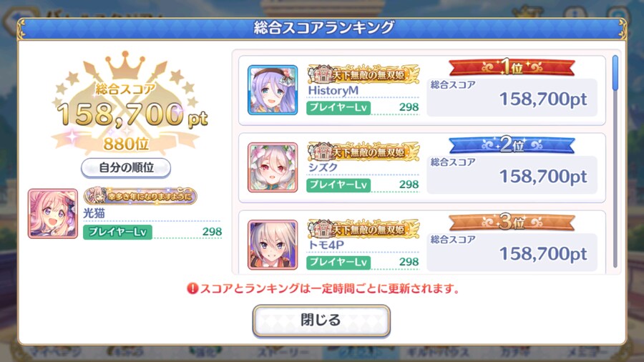Tap 光猫's 幸多き年になりますように title emblem
The width and height of the screenshot is (644, 362).
140,196
